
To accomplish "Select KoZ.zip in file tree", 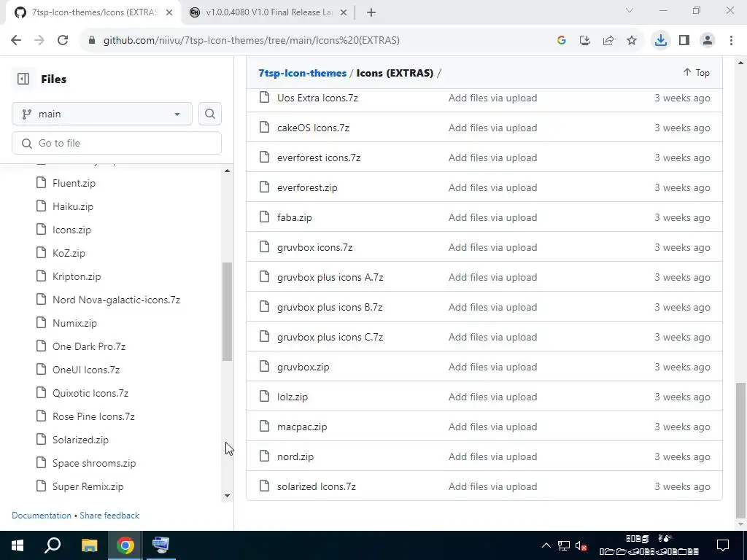I will tap(69, 253).
